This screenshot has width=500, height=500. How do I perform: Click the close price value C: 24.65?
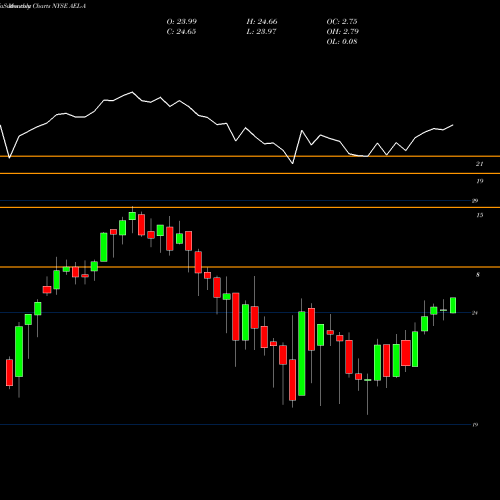coord(181,32)
